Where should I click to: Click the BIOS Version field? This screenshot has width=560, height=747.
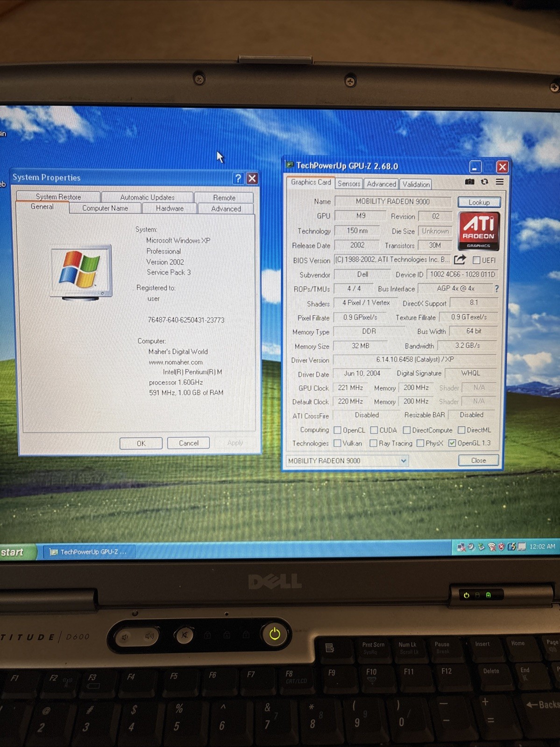click(393, 259)
